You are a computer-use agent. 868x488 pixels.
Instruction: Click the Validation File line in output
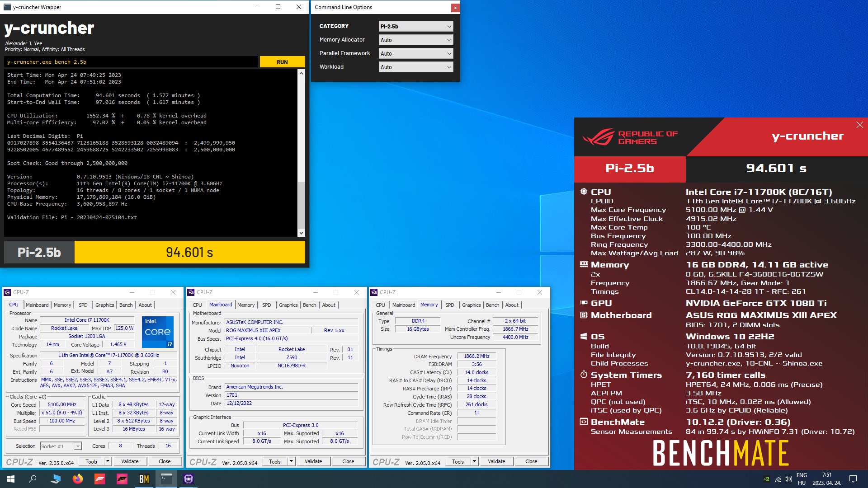point(72,217)
